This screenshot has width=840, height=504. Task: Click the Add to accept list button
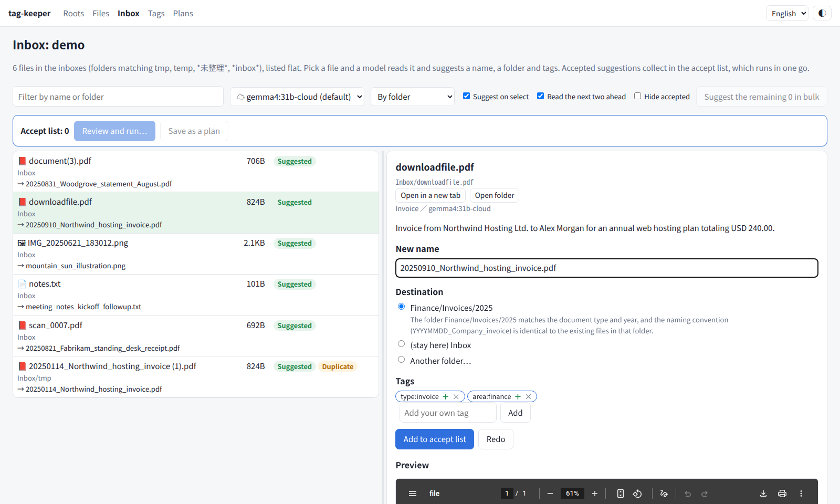click(435, 439)
